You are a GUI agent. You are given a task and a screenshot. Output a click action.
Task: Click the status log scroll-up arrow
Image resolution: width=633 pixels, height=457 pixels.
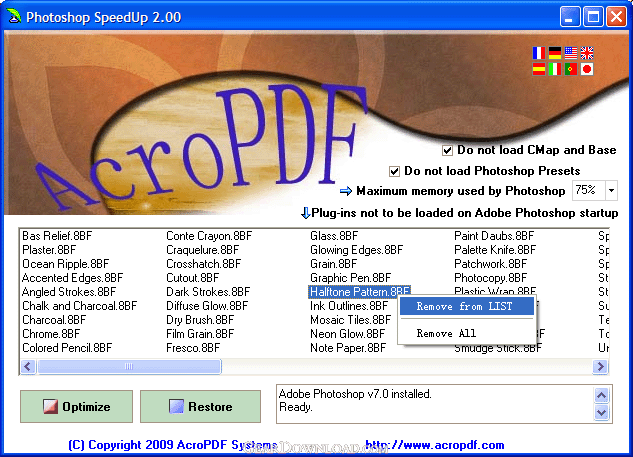(x=602, y=395)
